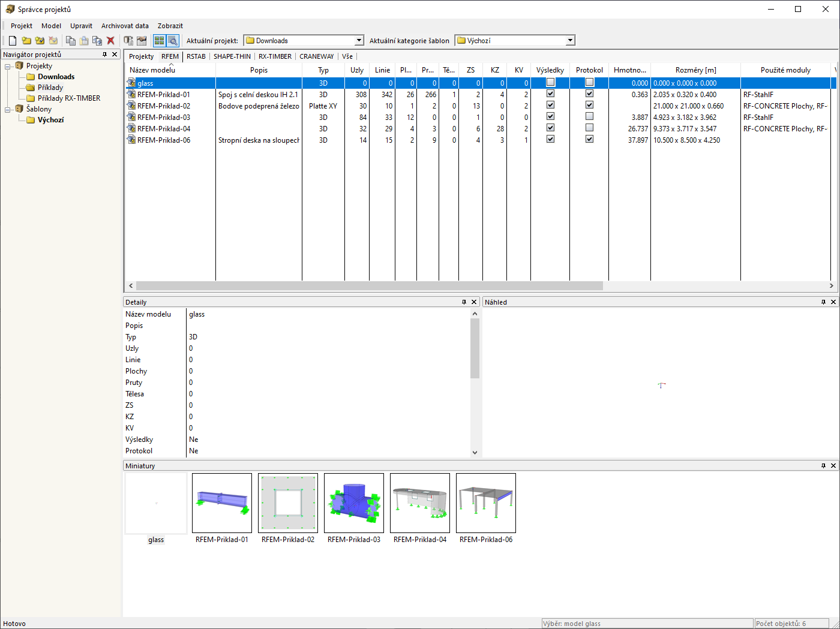
Task: Click the Projekty root icon in the tree
Action: point(19,66)
